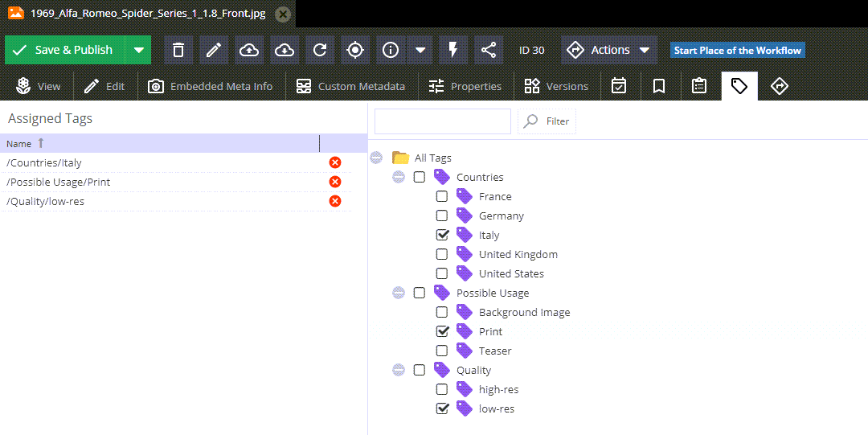Uncheck the Italy tag checkbox

coord(442,235)
